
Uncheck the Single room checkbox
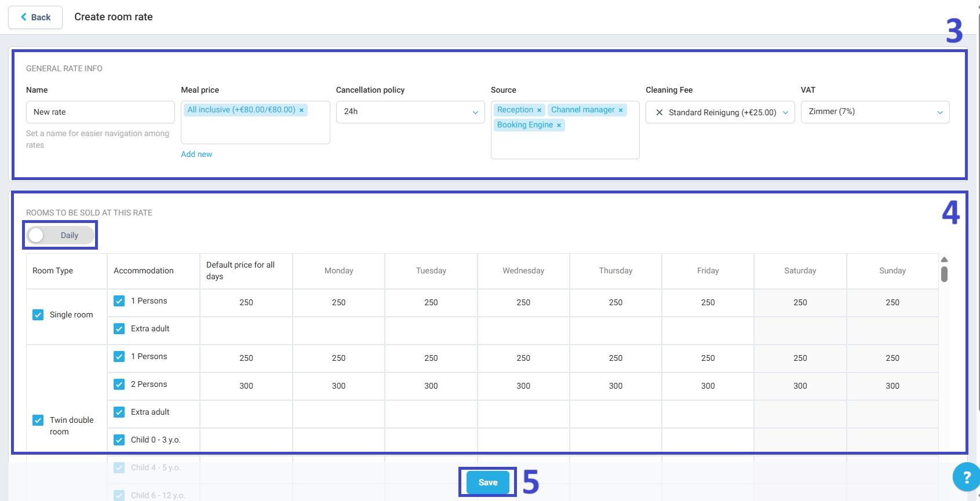click(x=38, y=315)
